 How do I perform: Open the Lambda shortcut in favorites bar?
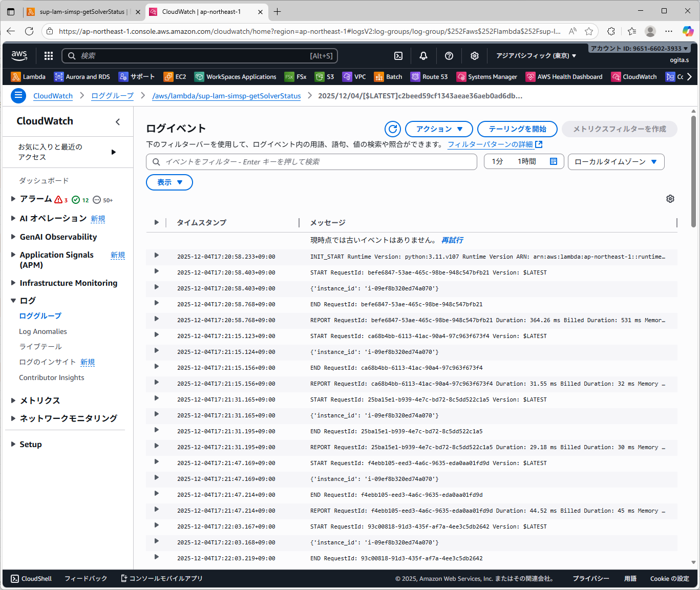[x=29, y=77]
